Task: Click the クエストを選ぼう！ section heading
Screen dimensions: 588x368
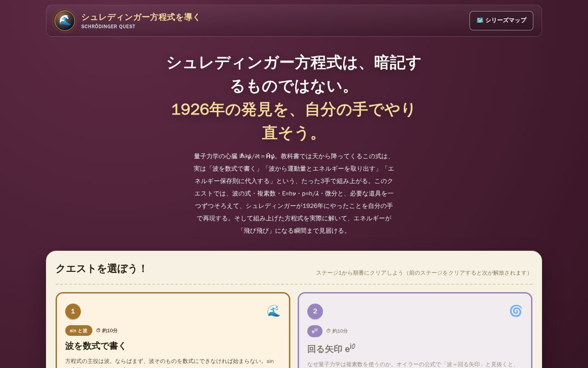Action: pyautogui.click(x=101, y=269)
